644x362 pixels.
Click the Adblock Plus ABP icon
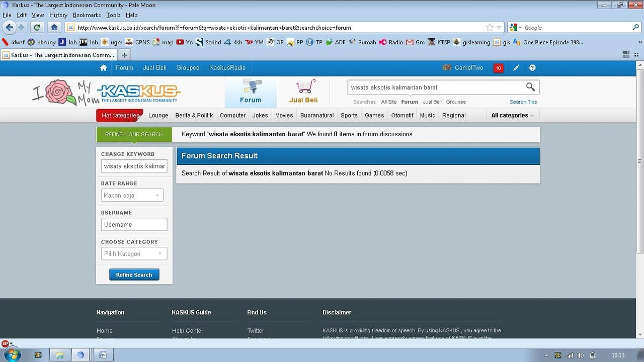6,343
